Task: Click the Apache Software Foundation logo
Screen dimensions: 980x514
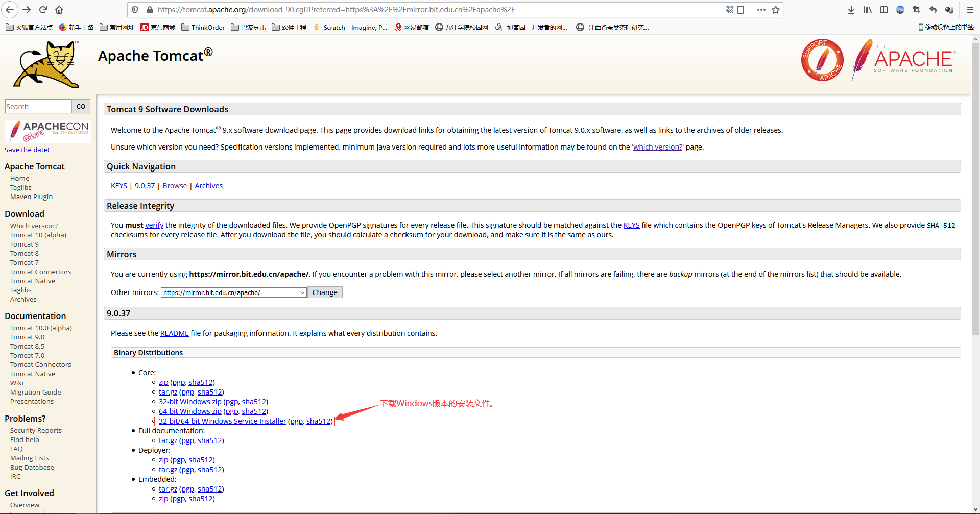Action: (x=902, y=60)
